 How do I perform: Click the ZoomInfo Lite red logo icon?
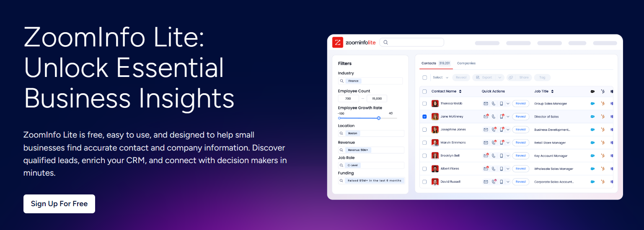pos(338,42)
